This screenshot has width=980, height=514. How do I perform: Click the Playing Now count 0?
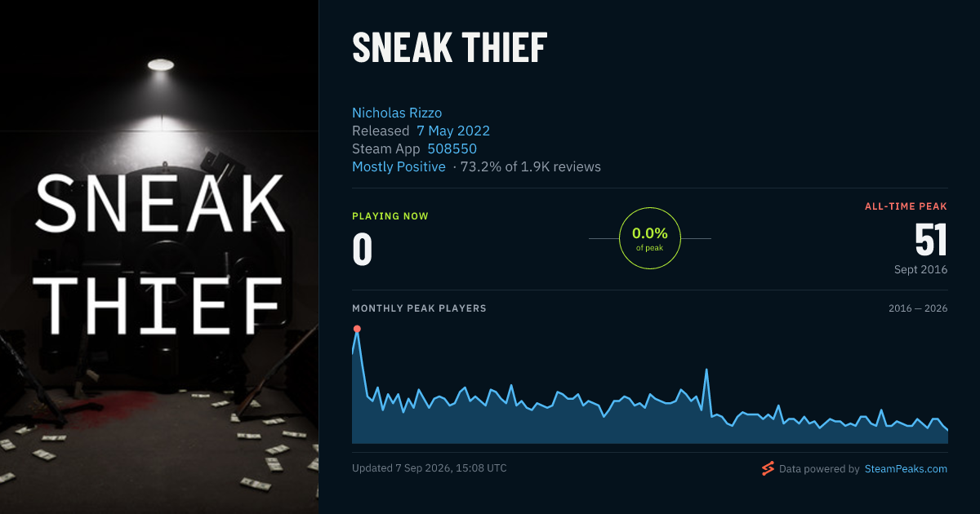pos(362,250)
